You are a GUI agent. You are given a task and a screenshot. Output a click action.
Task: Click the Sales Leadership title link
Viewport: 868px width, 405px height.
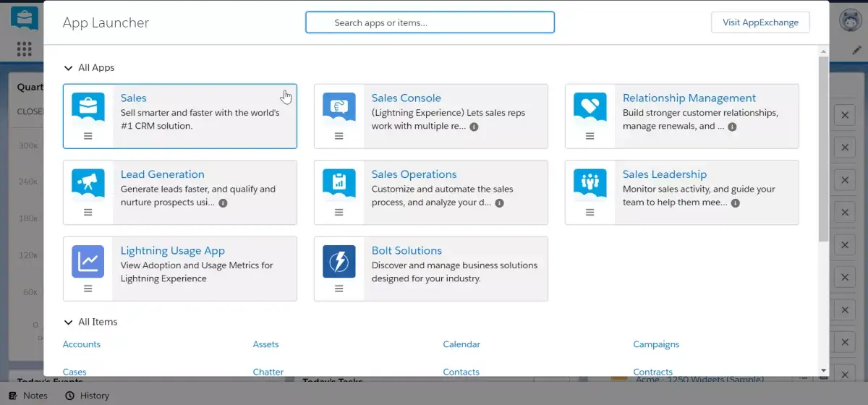click(665, 174)
